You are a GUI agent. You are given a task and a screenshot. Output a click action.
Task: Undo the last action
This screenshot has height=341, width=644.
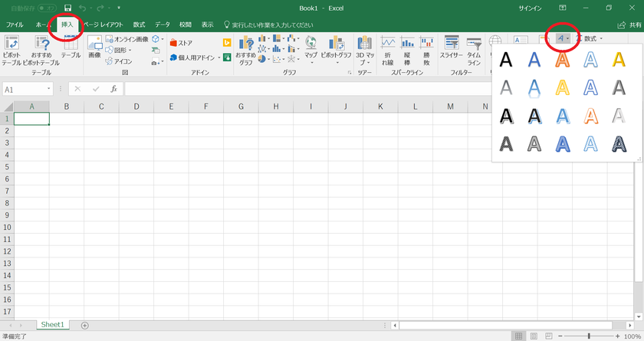pos(82,8)
